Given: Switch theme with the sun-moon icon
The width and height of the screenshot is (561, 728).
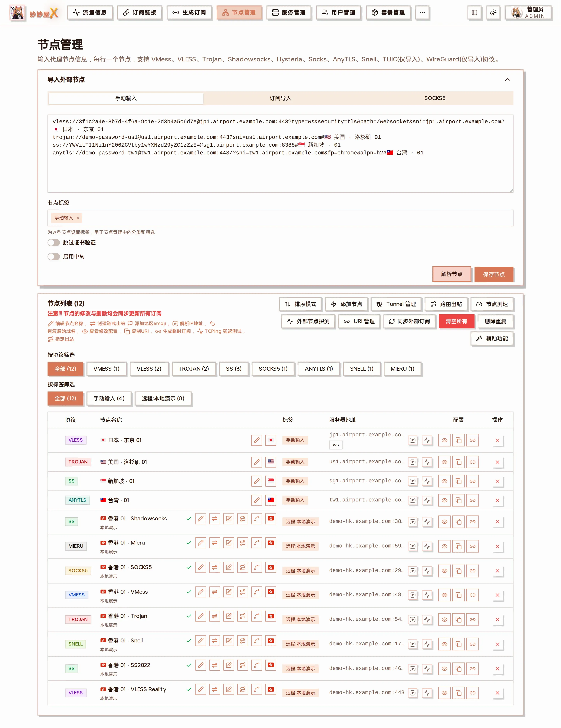Looking at the screenshot, I should [x=493, y=13].
